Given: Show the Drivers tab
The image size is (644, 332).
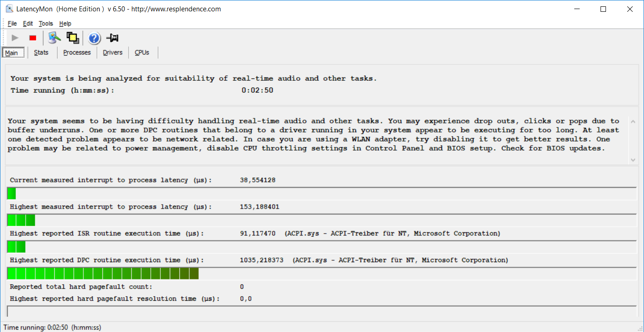Looking at the screenshot, I should pyautogui.click(x=113, y=53).
